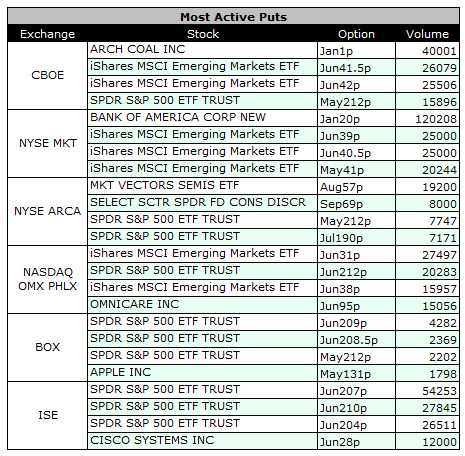Select the Stock column header

click(203, 34)
